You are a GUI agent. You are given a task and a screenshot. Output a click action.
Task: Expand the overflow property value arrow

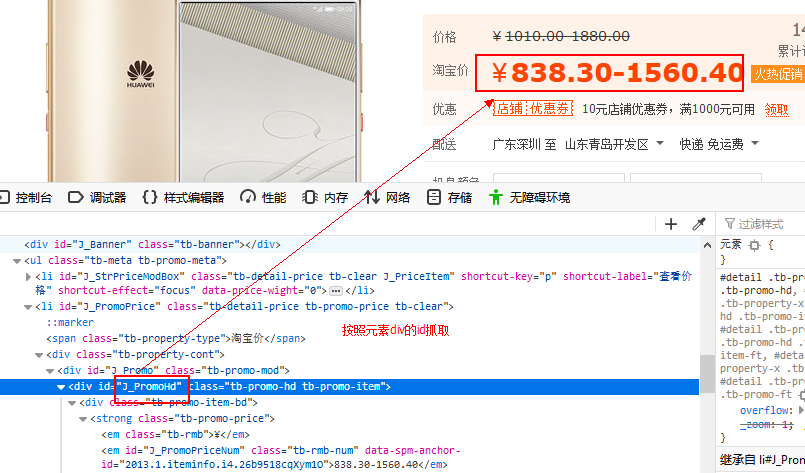point(801,410)
